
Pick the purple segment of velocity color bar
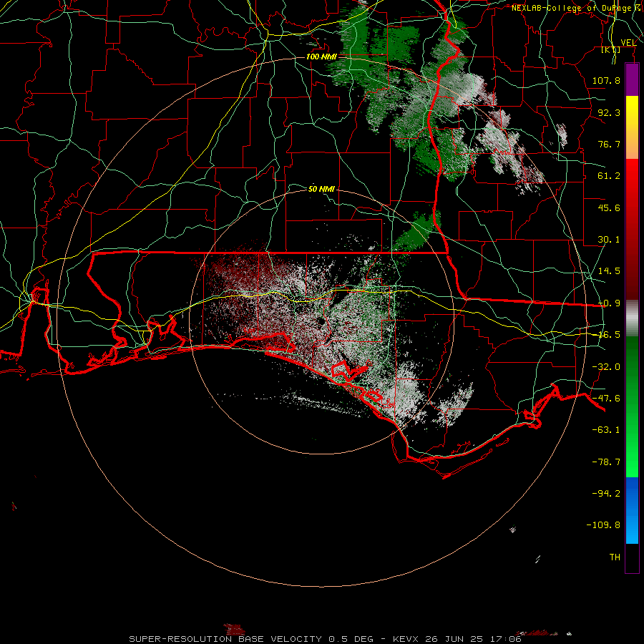coord(632,79)
